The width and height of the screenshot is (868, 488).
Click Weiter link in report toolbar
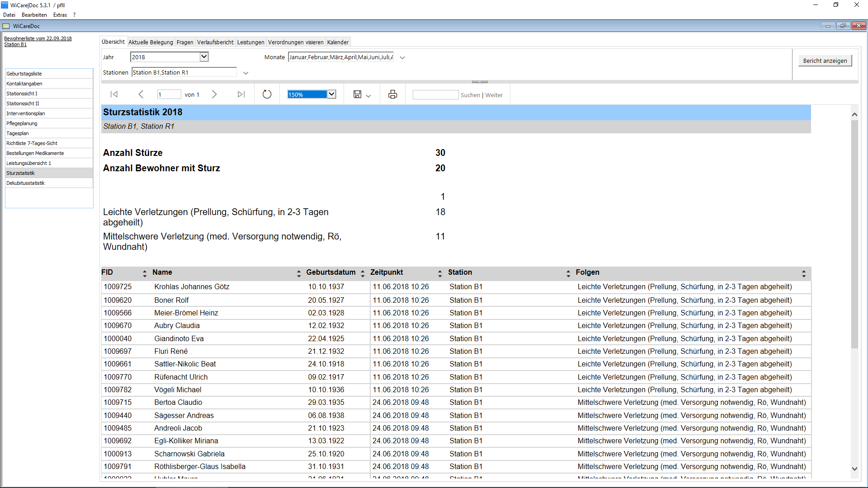tap(494, 95)
